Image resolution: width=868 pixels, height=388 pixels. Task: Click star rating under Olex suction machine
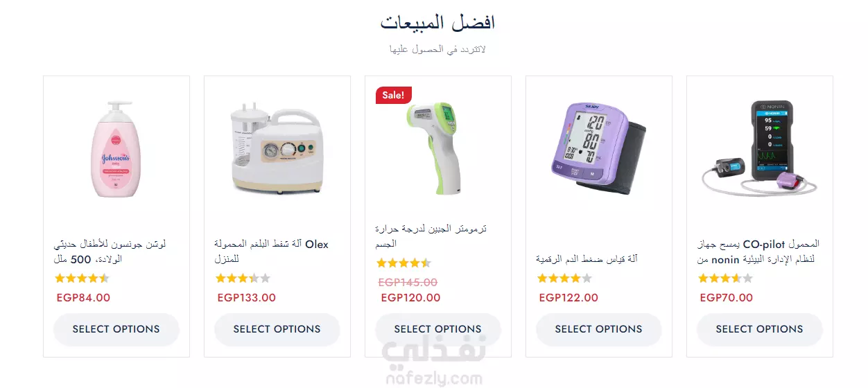click(x=243, y=279)
